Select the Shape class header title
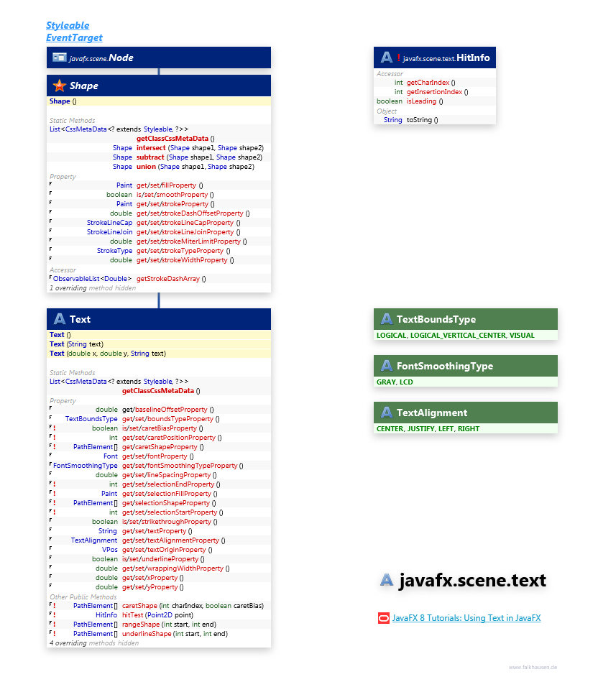The width and height of the screenshot is (598, 700). pos(84,86)
